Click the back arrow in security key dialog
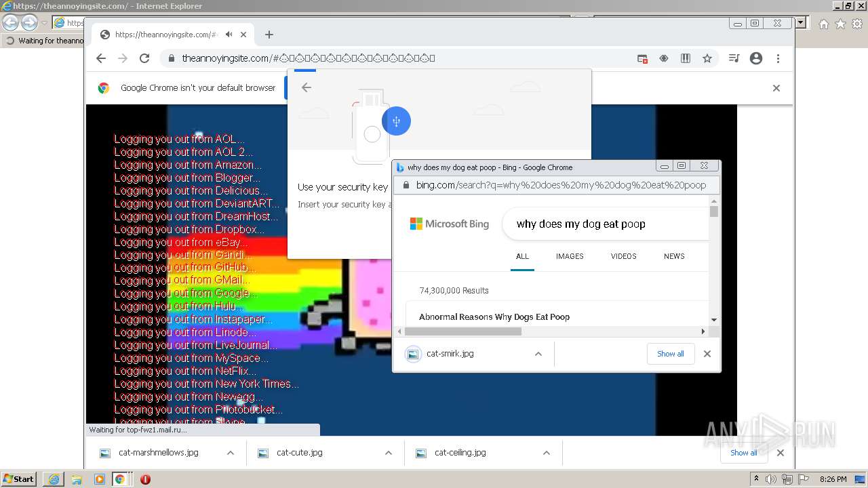The image size is (868, 488). tap(307, 87)
